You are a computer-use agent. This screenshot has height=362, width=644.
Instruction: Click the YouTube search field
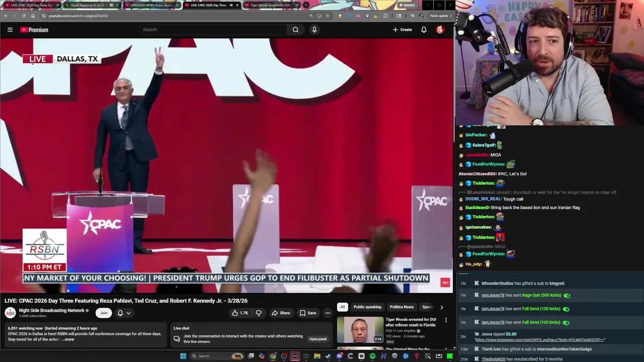[x=213, y=30]
